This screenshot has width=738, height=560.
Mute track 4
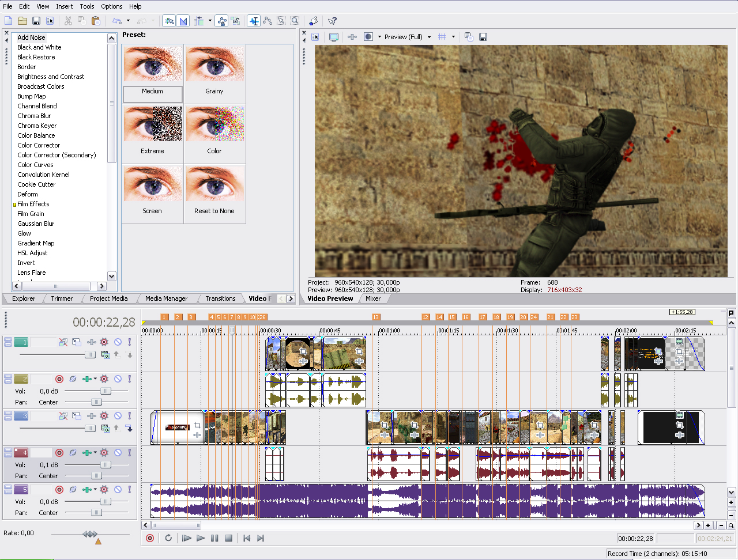point(118,453)
